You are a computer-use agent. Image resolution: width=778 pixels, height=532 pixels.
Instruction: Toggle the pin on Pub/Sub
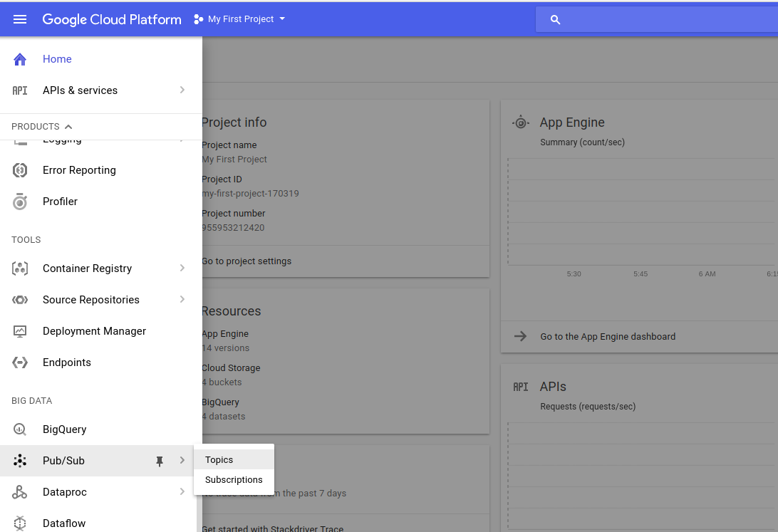pos(160,461)
